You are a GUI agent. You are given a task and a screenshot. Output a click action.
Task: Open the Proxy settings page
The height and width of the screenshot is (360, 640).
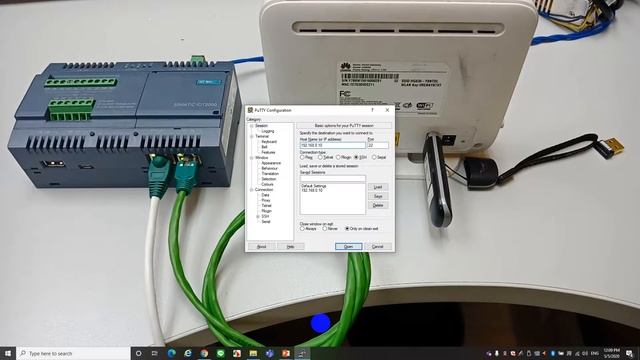coord(266,200)
